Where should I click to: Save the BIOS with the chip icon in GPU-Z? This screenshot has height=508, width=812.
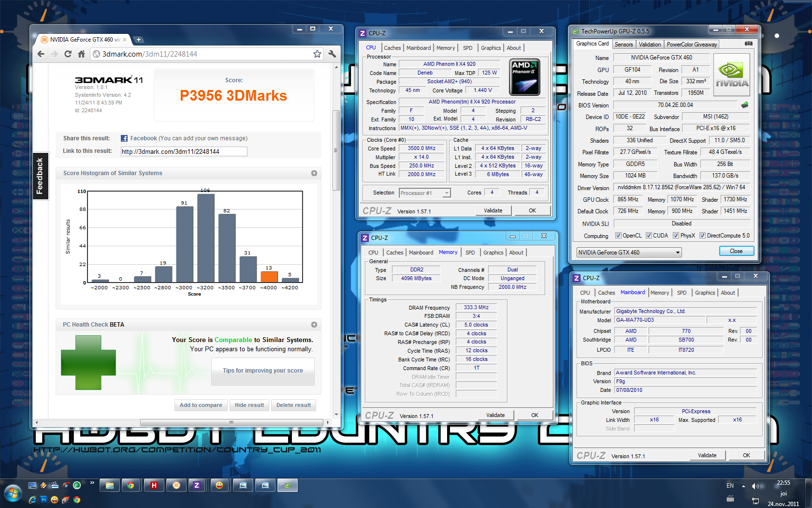click(745, 105)
